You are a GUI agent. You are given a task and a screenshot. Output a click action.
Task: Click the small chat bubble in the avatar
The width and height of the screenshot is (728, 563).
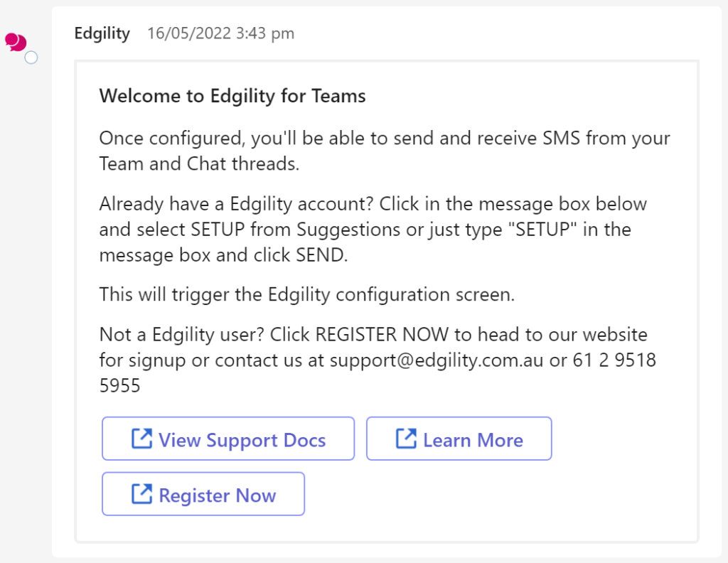(x=11, y=38)
